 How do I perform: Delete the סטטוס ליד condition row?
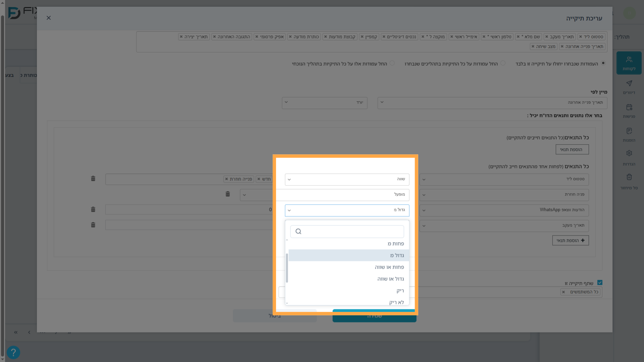tap(93, 178)
